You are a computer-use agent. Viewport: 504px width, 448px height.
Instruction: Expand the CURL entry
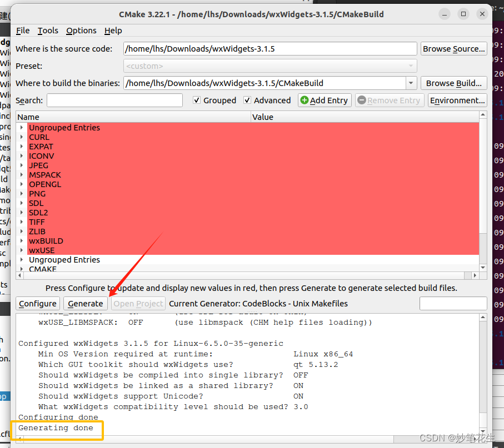coord(21,137)
